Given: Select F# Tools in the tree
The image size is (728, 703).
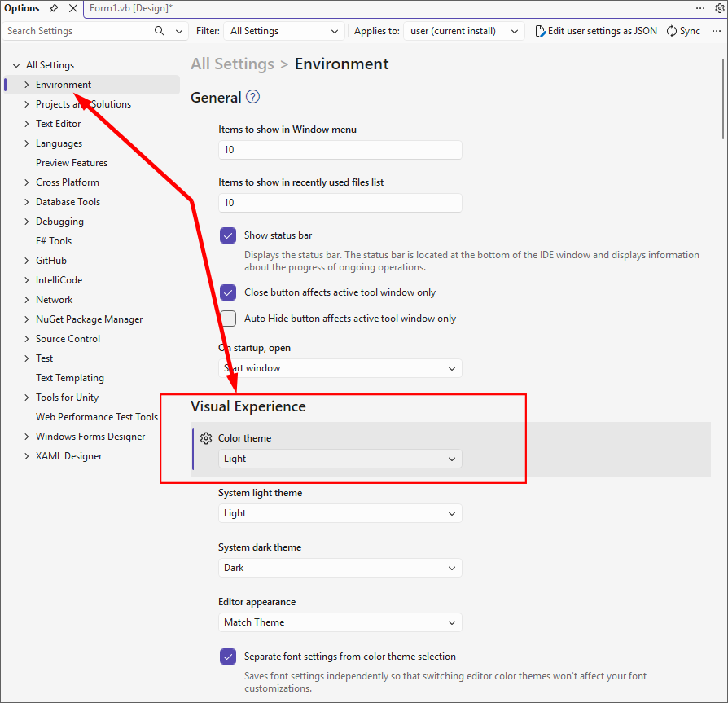Looking at the screenshot, I should click(x=54, y=241).
